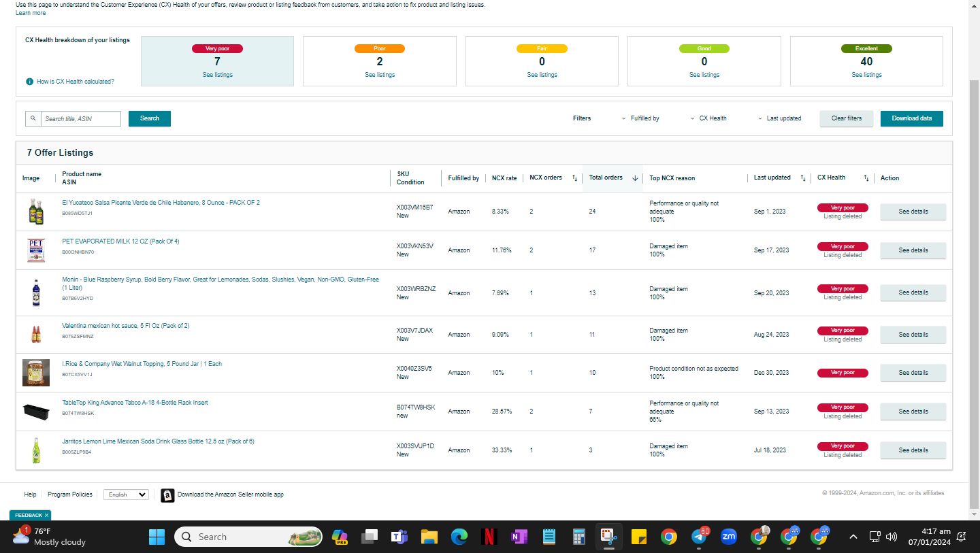Viewport: 980px width, 553px height.
Task: Click the Clear filters button
Action: (847, 118)
